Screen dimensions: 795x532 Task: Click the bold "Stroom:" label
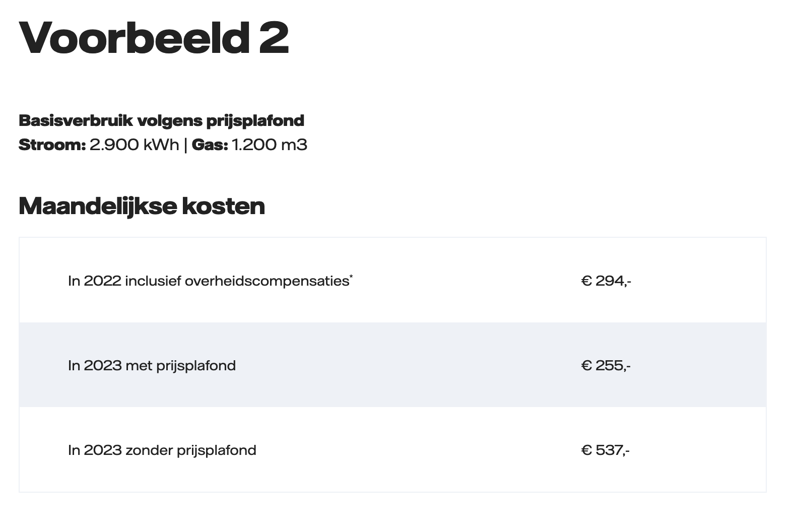click(52, 145)
